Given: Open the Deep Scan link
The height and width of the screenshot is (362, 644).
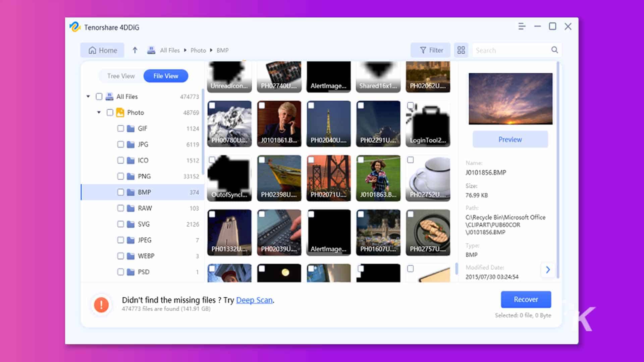Looking at the screenshot, I should pyautogui.click(x=254, y=300).
